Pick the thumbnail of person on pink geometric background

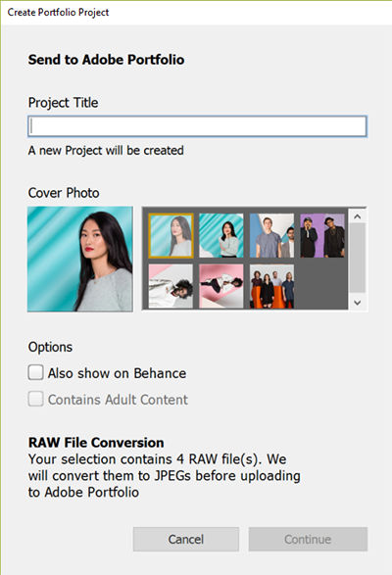(220, 286)
